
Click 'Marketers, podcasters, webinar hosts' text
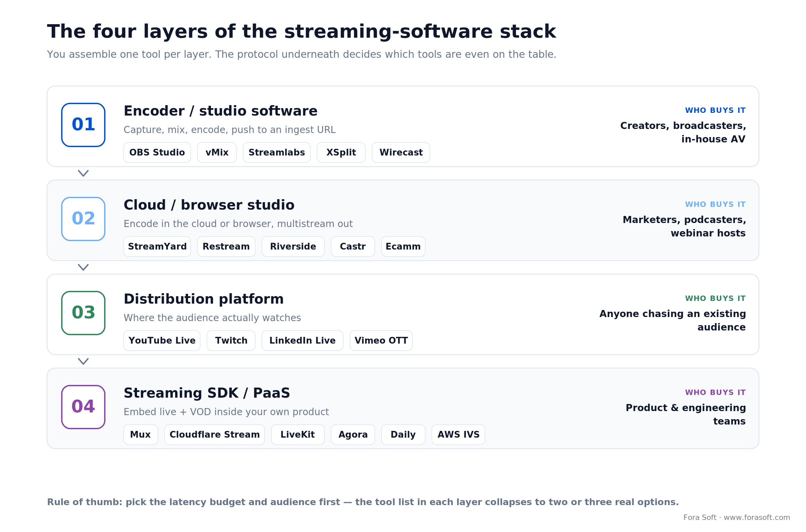pos(684,227)
